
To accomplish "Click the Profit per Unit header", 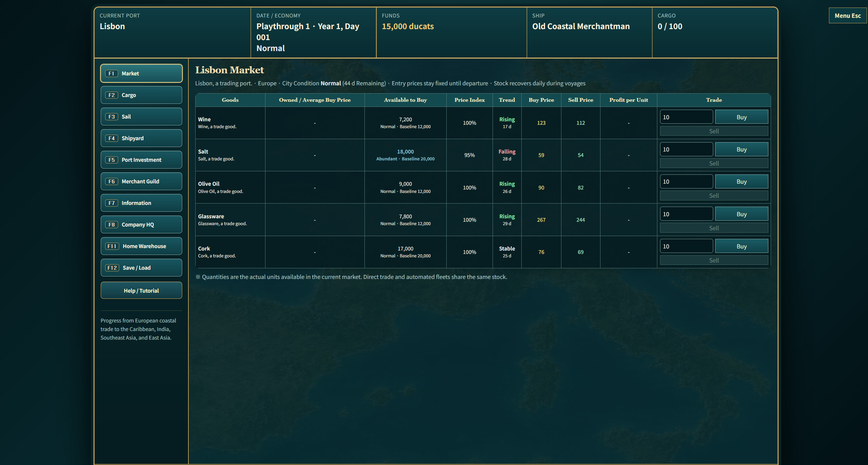I will [x=629, y=100].
